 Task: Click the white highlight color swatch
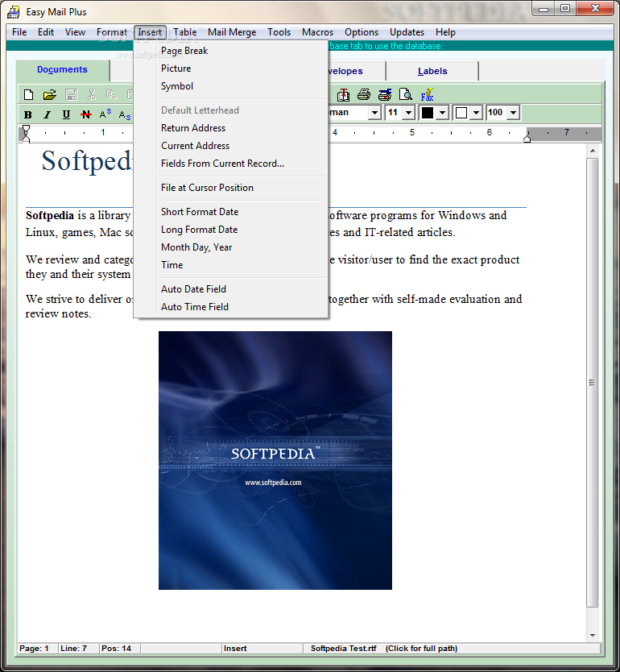tap(461, 113)
